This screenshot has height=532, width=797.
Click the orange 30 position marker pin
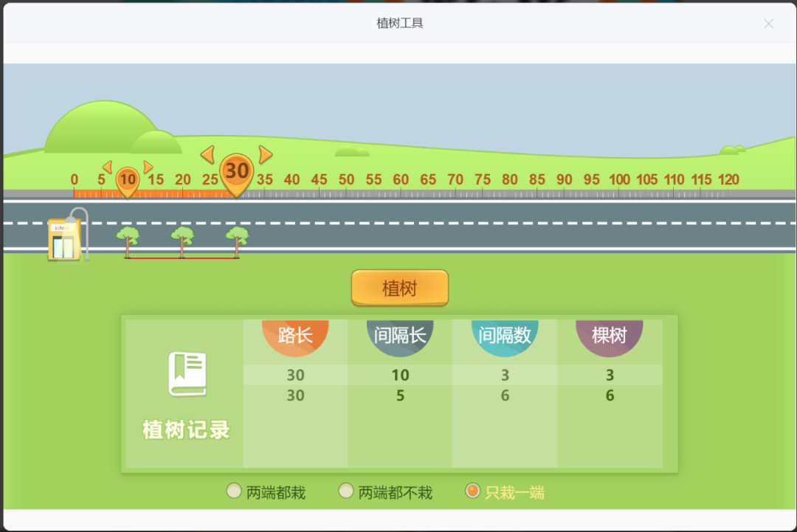coord(236,171)
